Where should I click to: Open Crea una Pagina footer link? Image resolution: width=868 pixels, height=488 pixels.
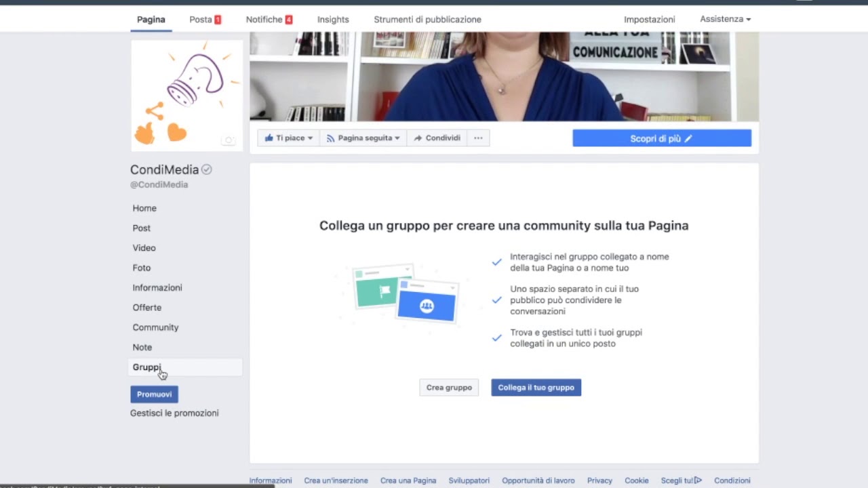coord(408,481)
